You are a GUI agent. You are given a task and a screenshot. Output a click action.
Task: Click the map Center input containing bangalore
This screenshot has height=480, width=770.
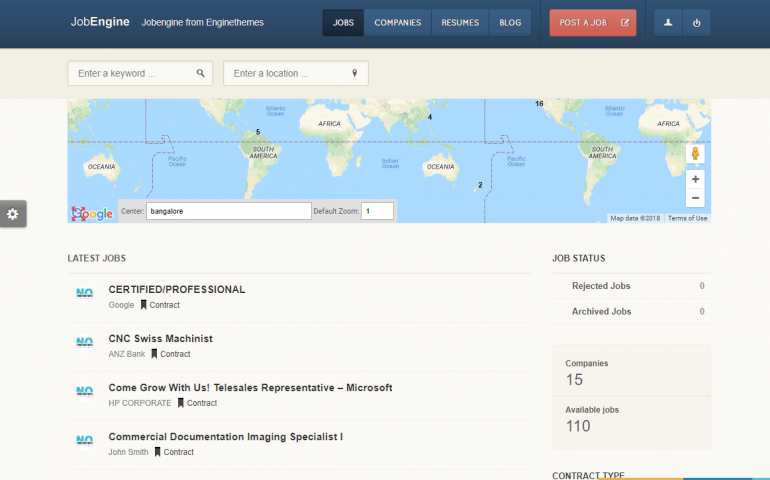[x=229, y=211]
